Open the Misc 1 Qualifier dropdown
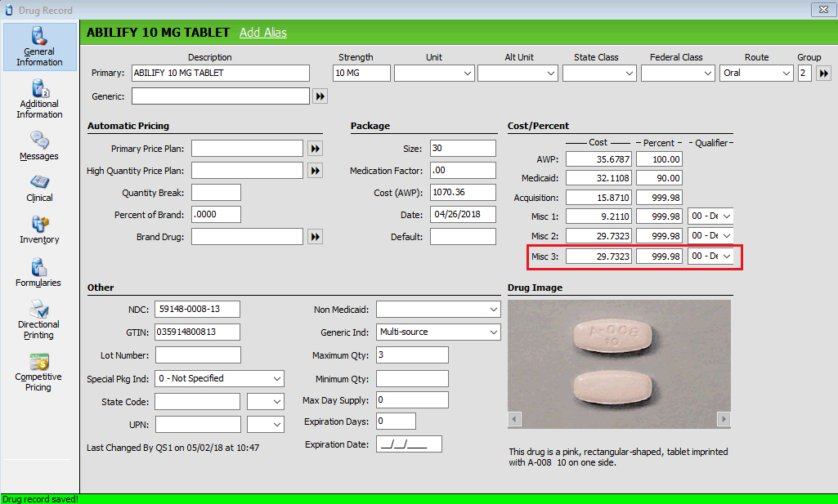Image resolution: width=838 pixels, height=504 pixels. (x=710, y=216)
